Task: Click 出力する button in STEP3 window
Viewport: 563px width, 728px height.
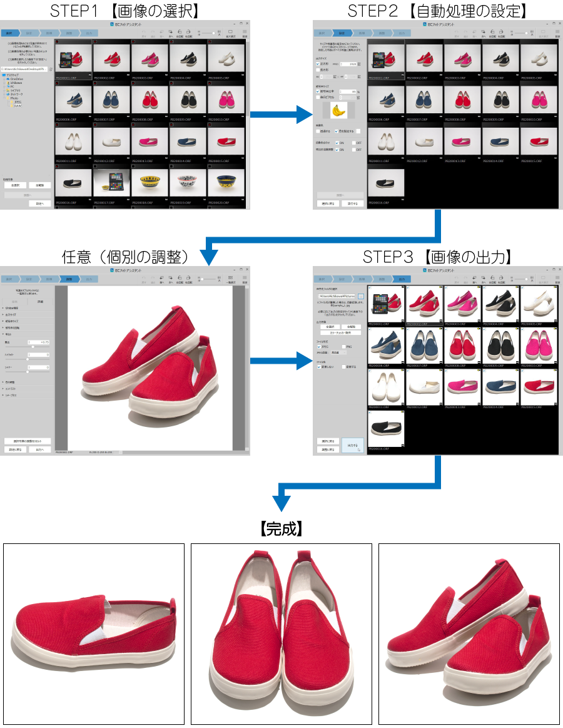Action: pos(353,446)
